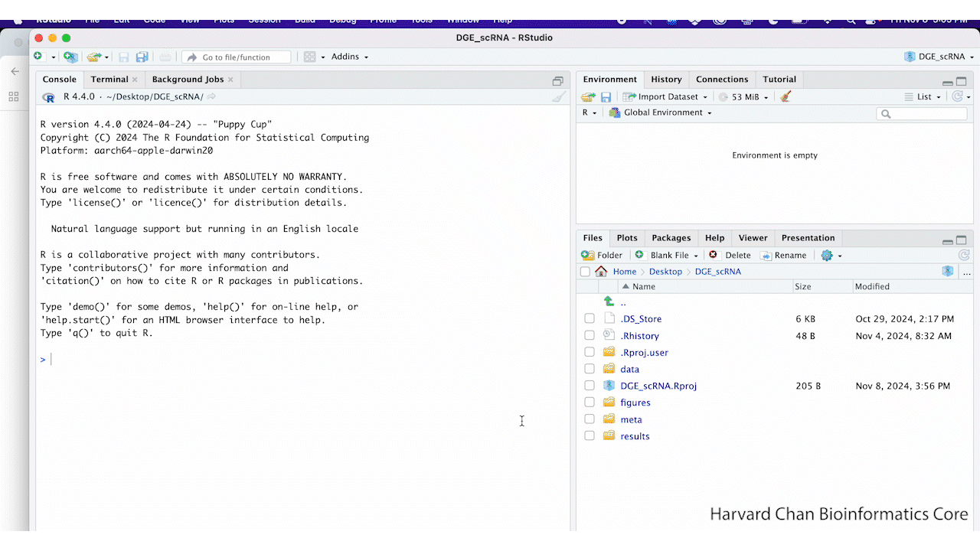
Task: Switch to the Background Jobs tab
Action: [x=188, y=79]
